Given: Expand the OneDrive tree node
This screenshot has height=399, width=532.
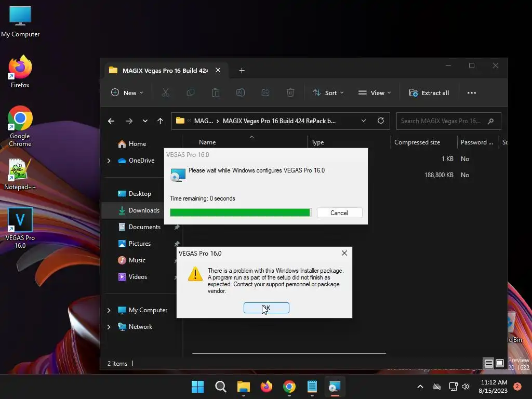Looking at the screenshot, I should click(109, 161).
